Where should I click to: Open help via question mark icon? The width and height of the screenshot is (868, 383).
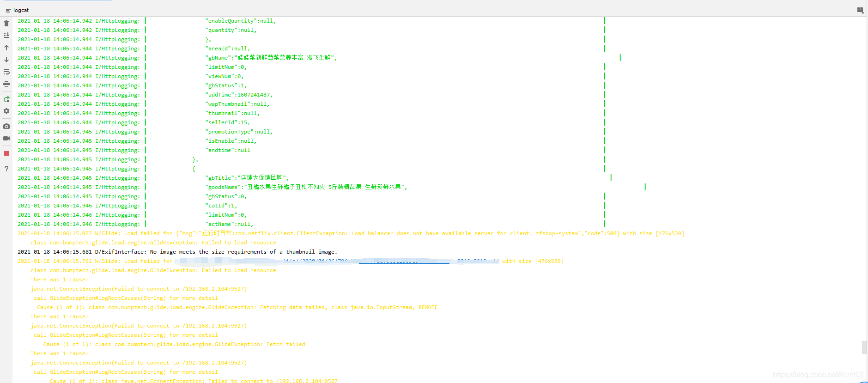coord(6,169)
